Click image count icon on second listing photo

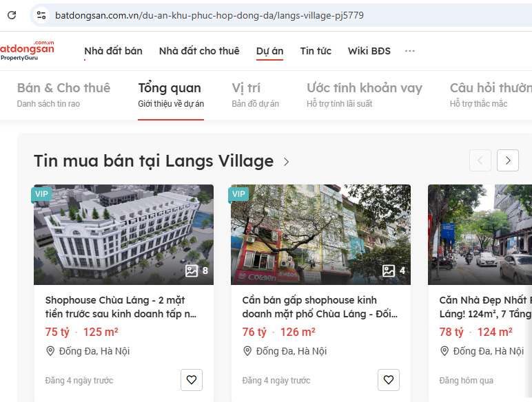tap(389, 271)
